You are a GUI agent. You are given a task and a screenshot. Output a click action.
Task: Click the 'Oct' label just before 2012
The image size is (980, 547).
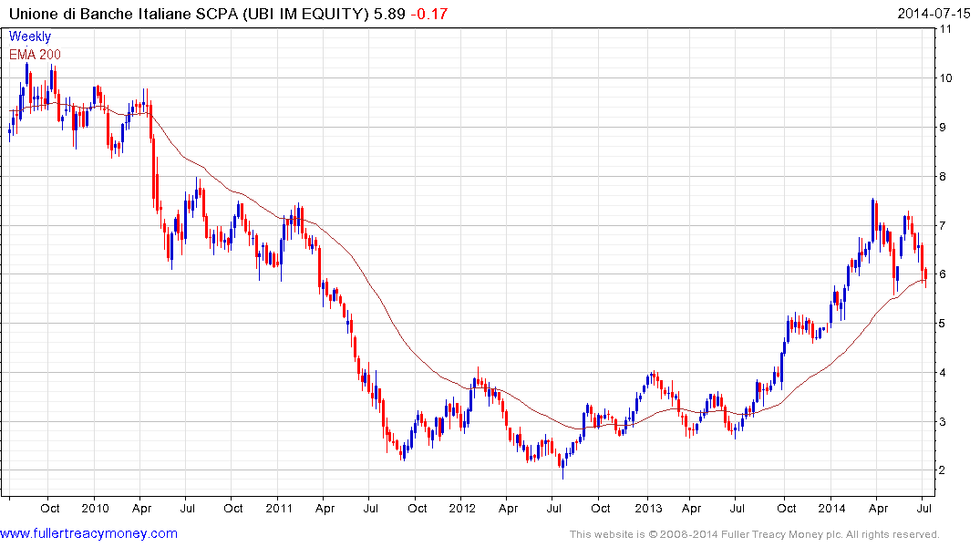[417, 508]
